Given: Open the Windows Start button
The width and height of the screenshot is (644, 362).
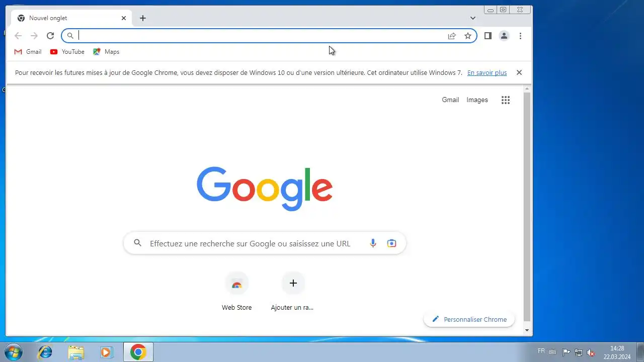Looking at the screenshot, I should point(13,352).
